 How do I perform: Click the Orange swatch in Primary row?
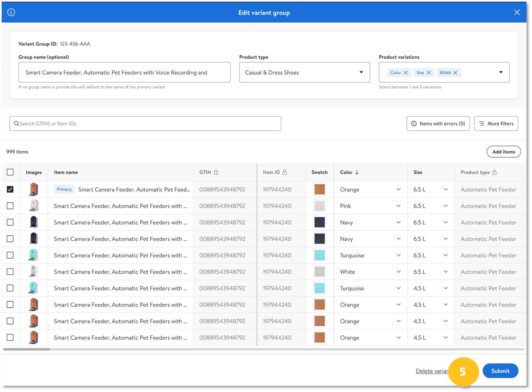coord(320,189)
